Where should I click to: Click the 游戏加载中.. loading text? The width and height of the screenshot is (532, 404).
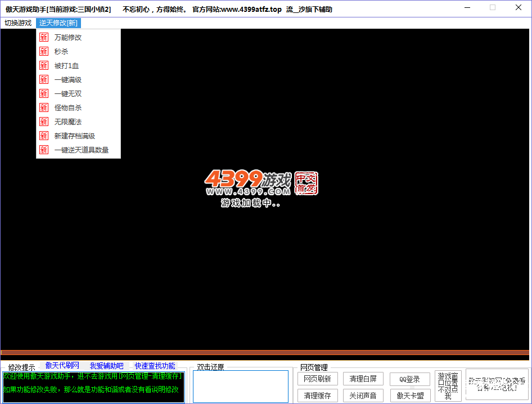[x=250, y=203]
